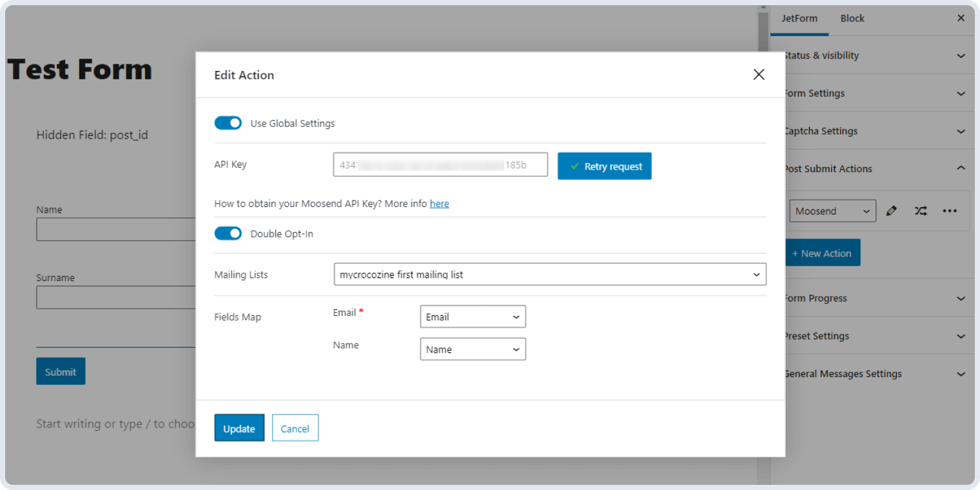Toggle Double Opt-In back on
The image size is (980, 490).
point(228,233)
